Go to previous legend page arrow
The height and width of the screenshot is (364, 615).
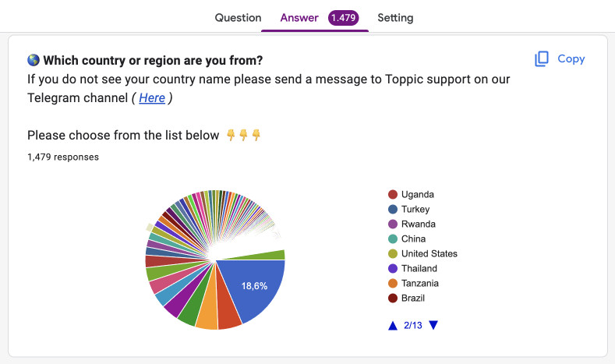pos(393,326)
